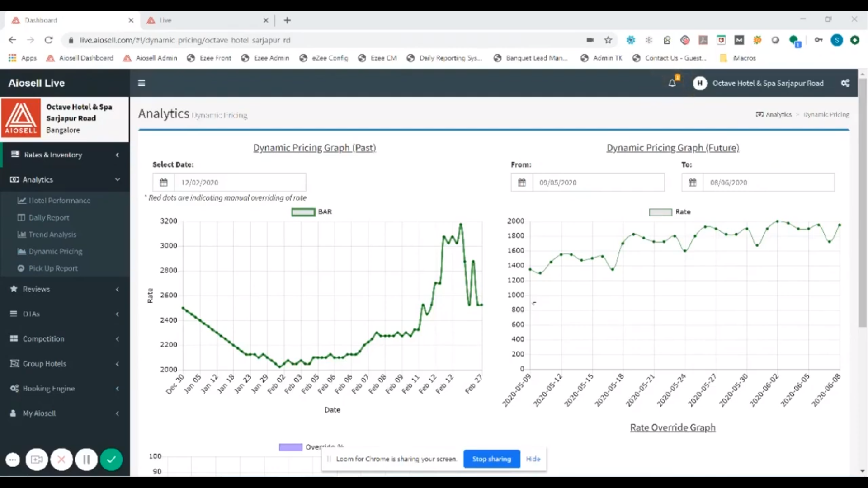Bookmark page with star icon

(x=608, y=40)
